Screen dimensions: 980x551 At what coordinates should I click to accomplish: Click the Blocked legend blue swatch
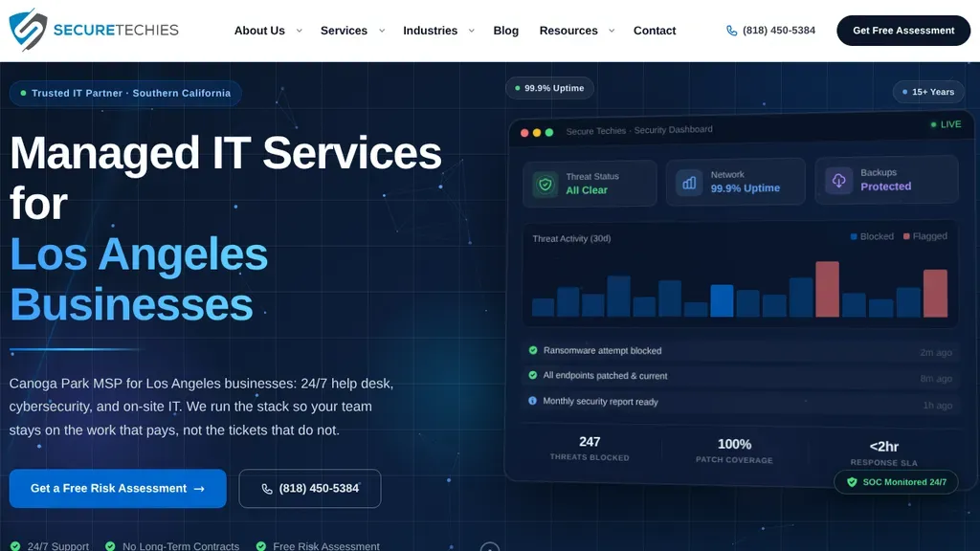pos(854,237)
